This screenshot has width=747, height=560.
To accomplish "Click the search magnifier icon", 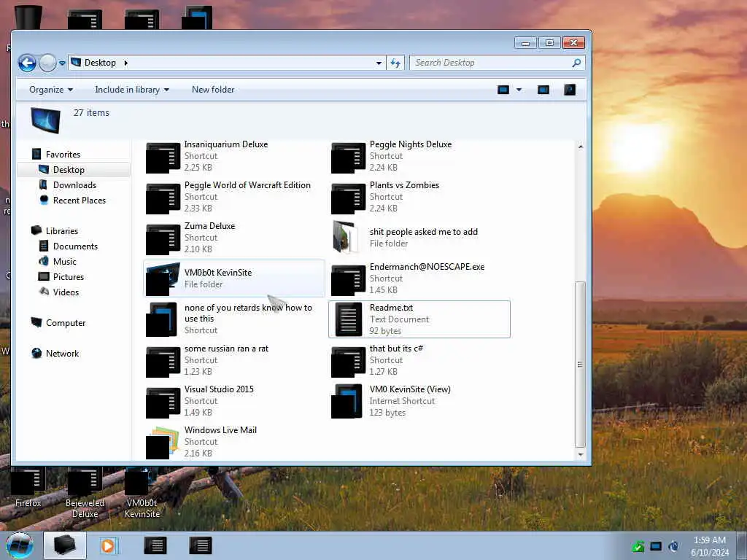I will [x=576, y=63].
